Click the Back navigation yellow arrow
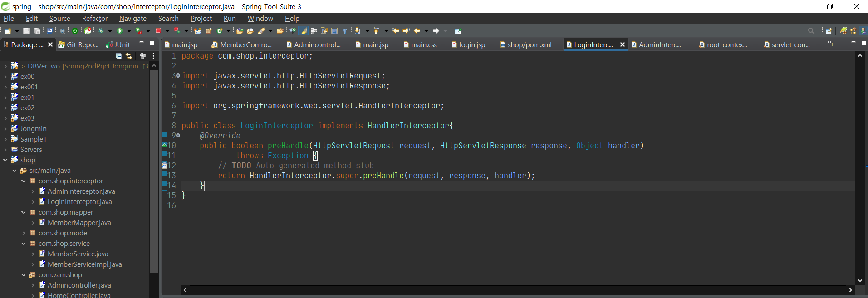The image size is (868, 298). tap(417, 31)
